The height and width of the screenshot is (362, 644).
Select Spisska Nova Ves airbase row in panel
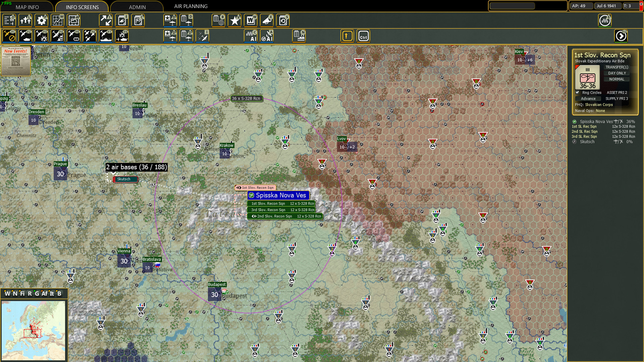(x=603, y=122)
